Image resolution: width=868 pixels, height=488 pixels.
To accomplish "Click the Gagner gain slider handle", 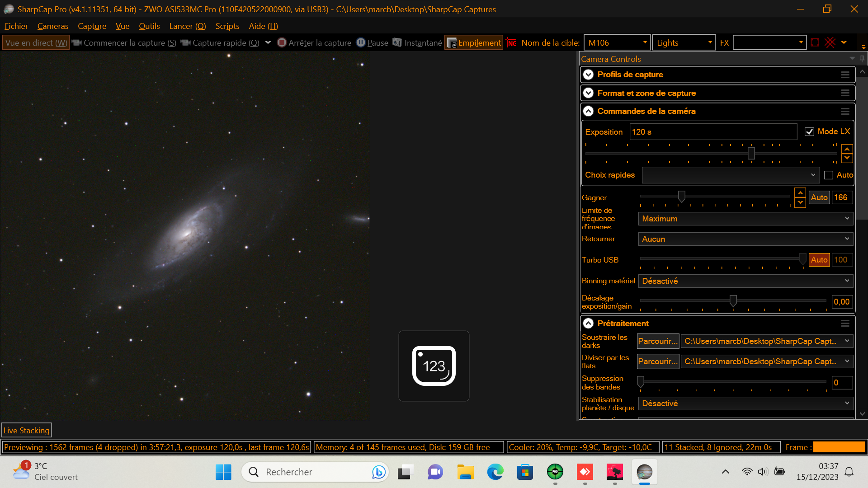I will [x=682, y=197].
